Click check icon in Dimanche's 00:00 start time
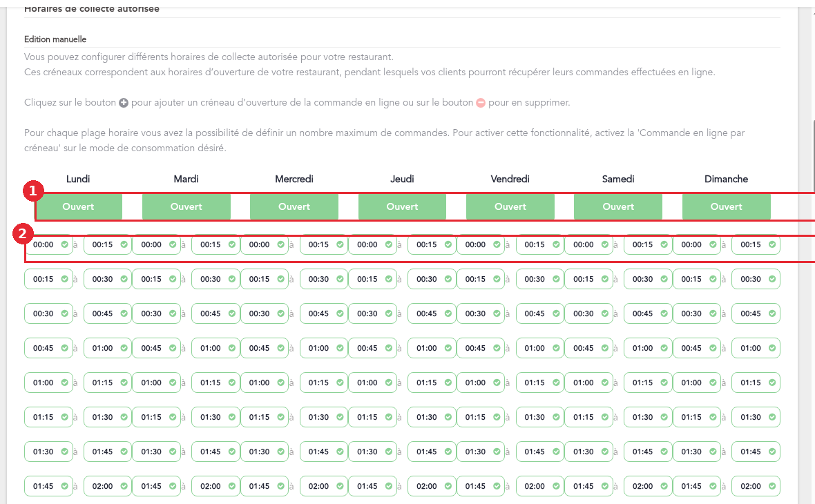The width and height of the screenshot is (815, 504). tap(713, 244)
